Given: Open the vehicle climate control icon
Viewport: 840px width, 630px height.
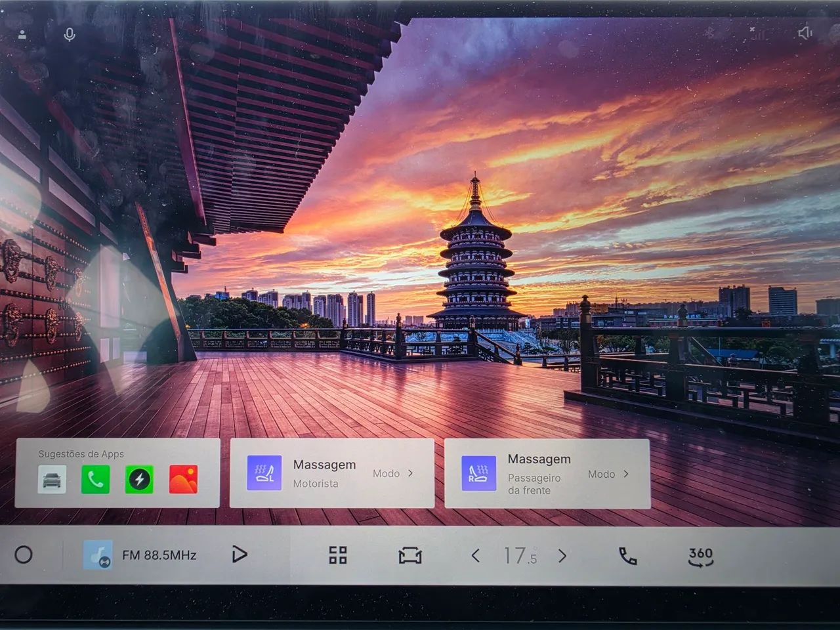Looking at the screenshot, I should tap(410, 556).
